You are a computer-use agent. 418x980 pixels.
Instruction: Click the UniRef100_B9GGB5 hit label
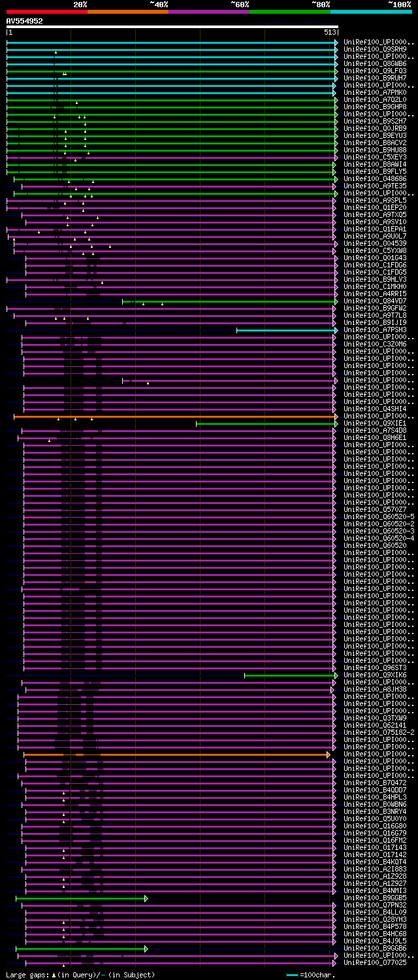tap(375, 898)
